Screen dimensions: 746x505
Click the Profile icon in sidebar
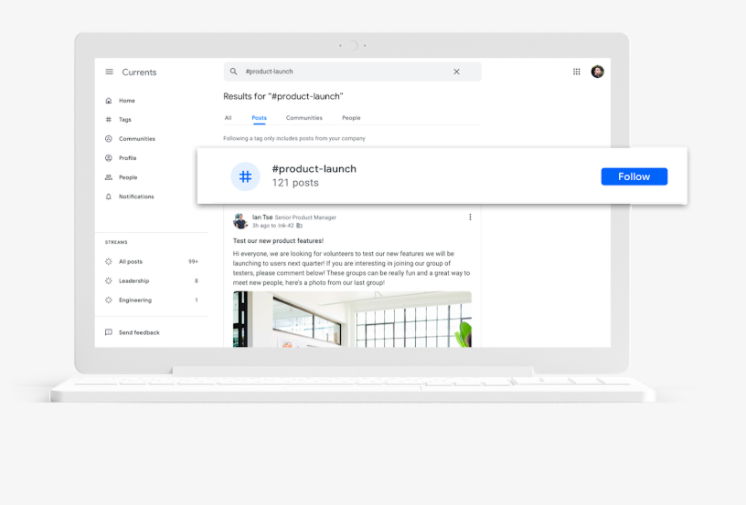[108, 158]
